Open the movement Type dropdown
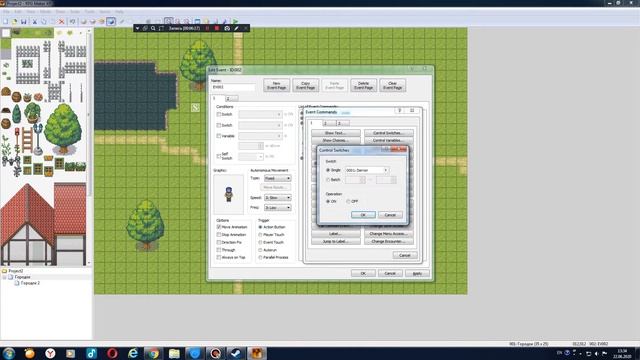 click(x=278, y=178)
